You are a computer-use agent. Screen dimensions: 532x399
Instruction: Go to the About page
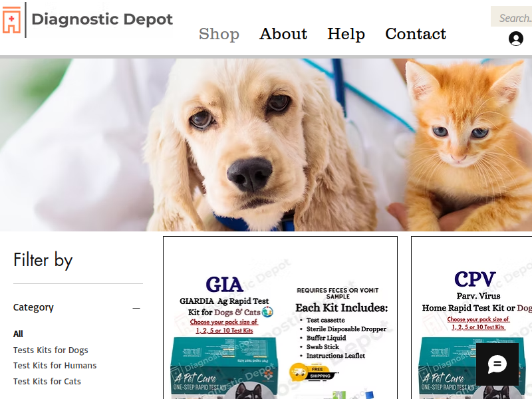[283, 34]
